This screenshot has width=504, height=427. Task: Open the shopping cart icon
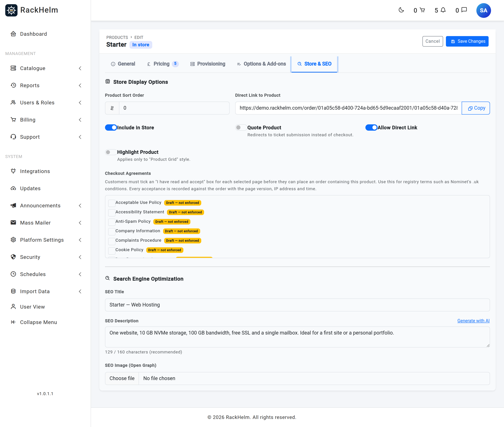pyautogui.click(x=422, y=10)
